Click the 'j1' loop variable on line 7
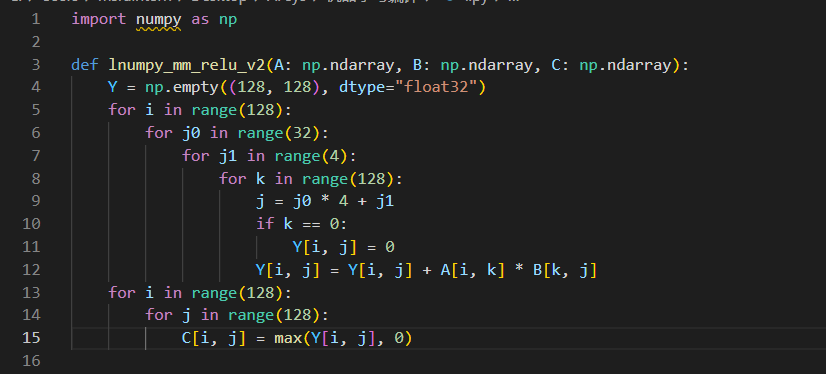Screen dimensions: 826x374 228,156
